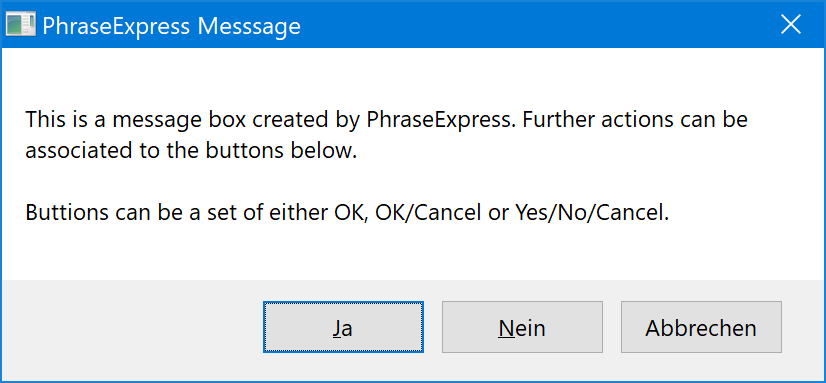Click the gray button bar left of Ja
This screenshot has width=826, height=383.
[132, 327]
